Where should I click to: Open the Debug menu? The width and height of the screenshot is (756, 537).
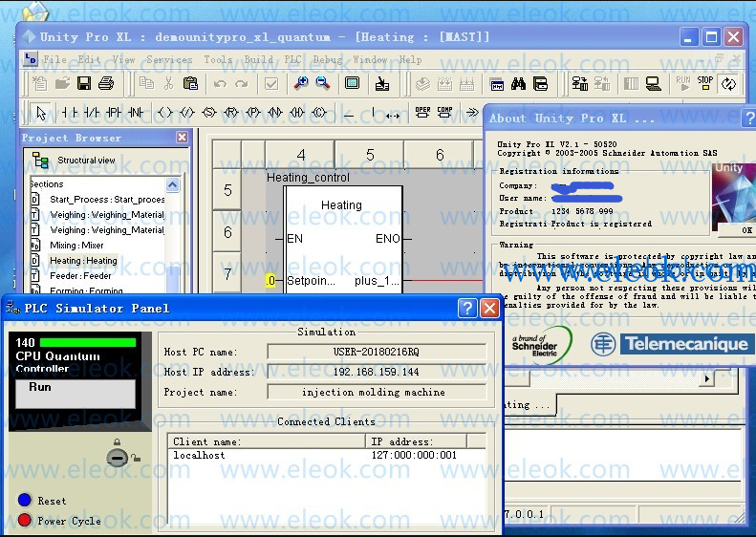328,60
